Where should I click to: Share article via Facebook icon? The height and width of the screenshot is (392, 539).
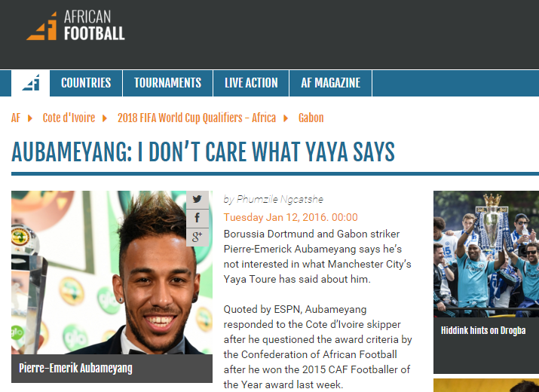tap(198, 218)
